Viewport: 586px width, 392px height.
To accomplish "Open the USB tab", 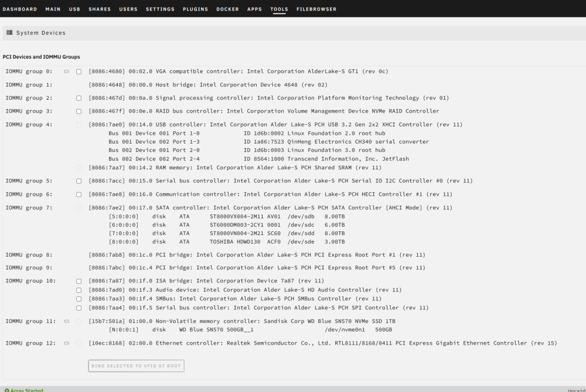I will [74, 9].
